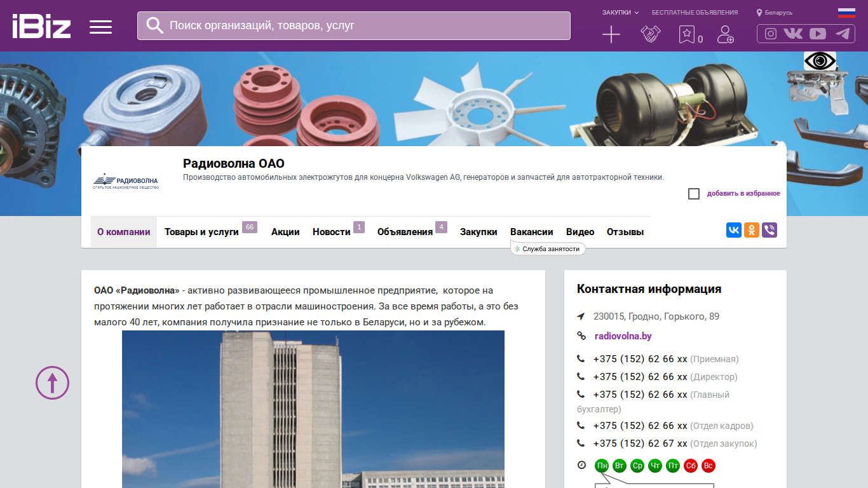
Task: Click the plus add icon in header
Action: (611, 34)
